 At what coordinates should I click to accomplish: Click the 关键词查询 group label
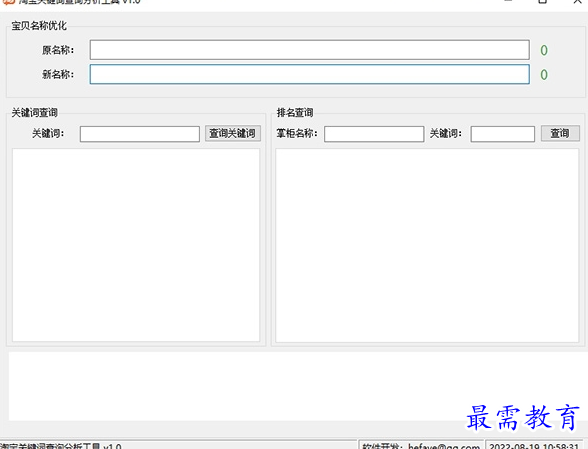point(34,113)
